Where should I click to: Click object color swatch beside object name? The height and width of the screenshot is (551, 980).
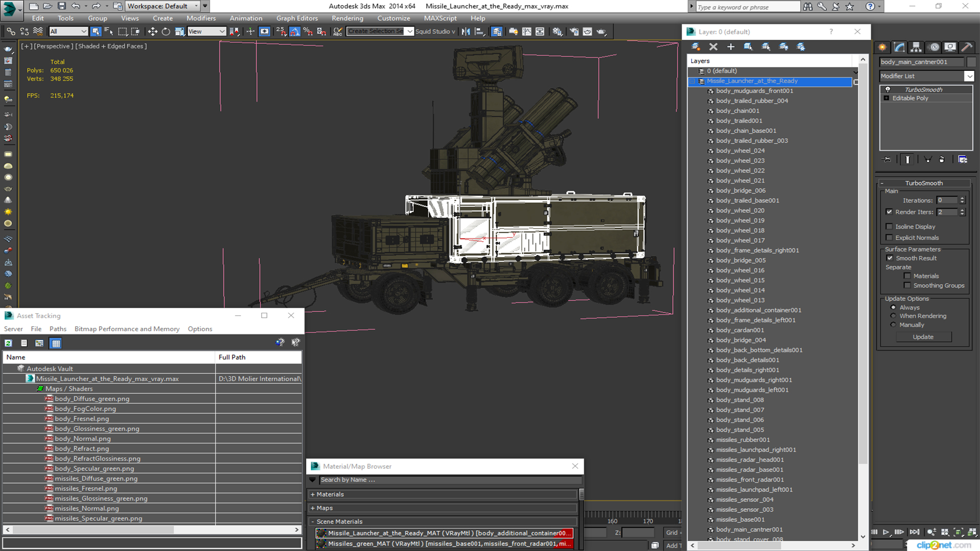click(971, 62)
